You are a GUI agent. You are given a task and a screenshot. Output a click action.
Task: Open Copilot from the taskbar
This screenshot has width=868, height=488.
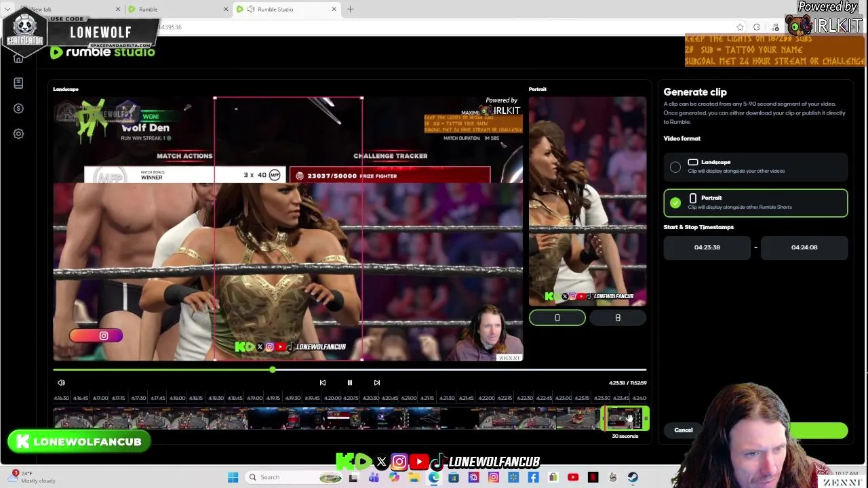tap(394, 478)
